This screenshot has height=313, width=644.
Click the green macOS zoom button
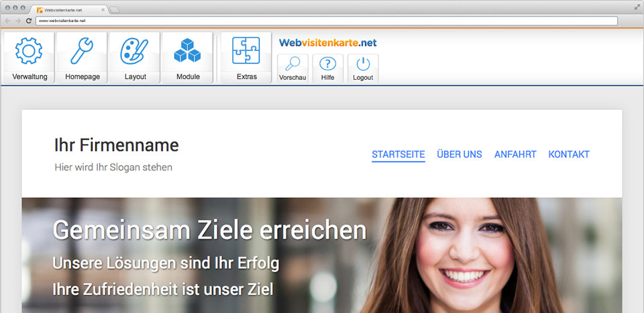point(23,8)
